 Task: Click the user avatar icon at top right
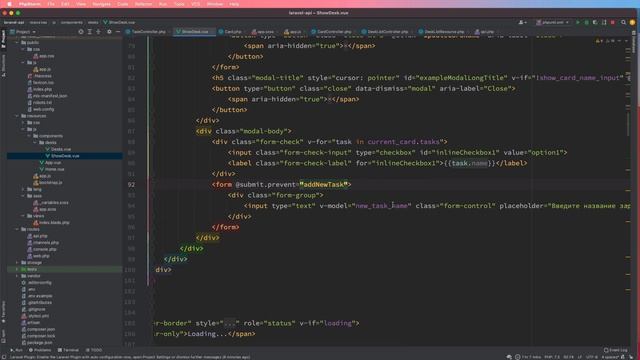coord(632,22)
